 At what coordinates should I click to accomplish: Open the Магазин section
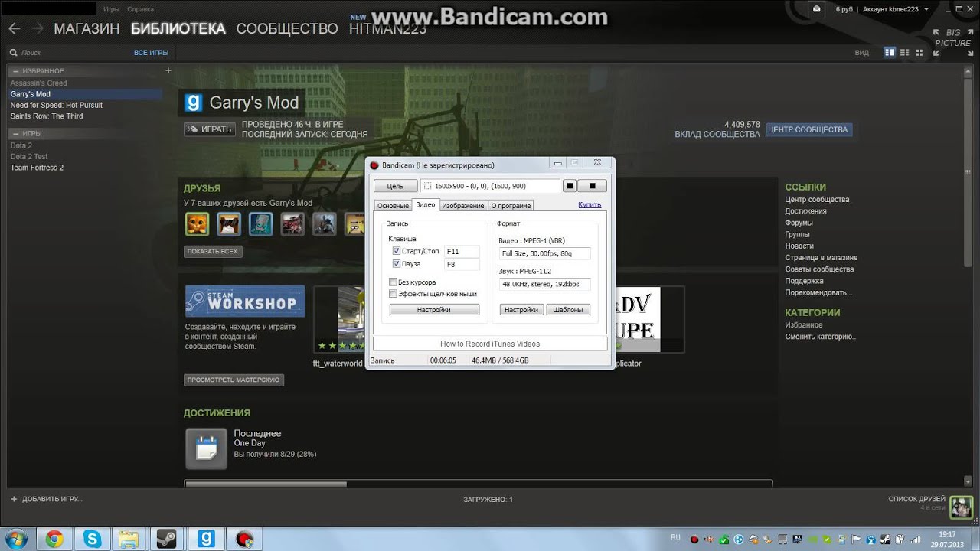point(87,29)
